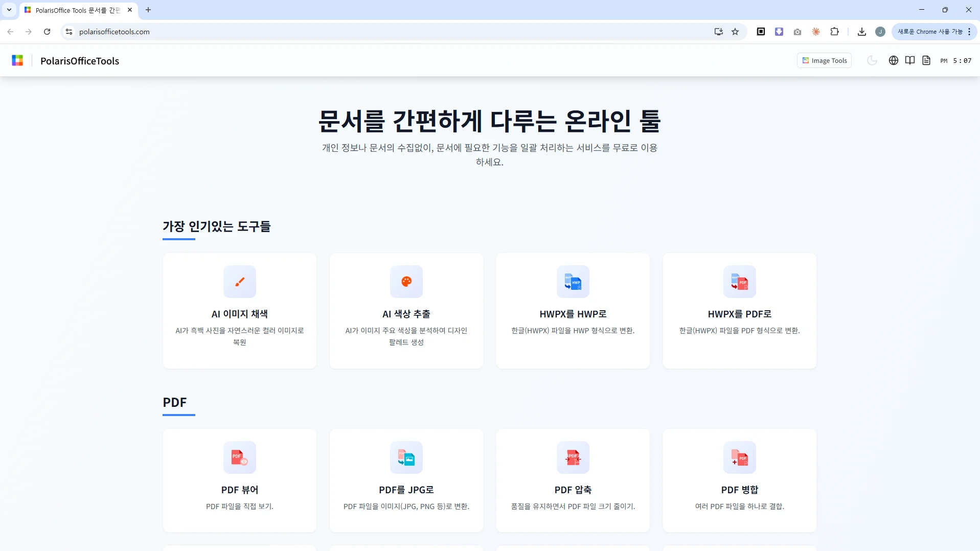Click the PolarisOfficeTools title text

click(80, 61)
